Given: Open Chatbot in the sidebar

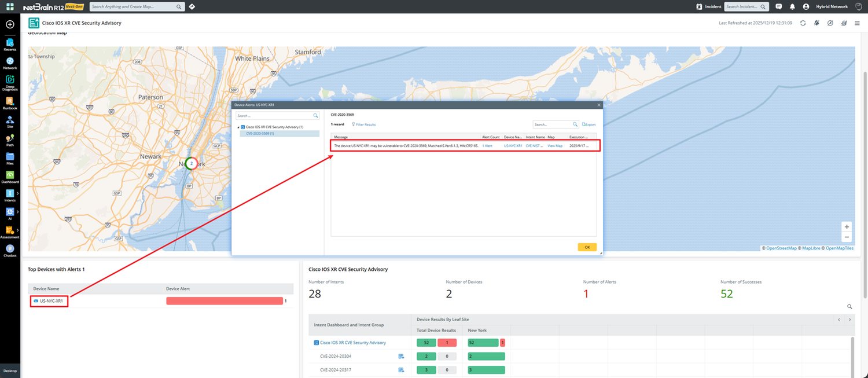Looking at the screenshot, I should click(10, 251).
